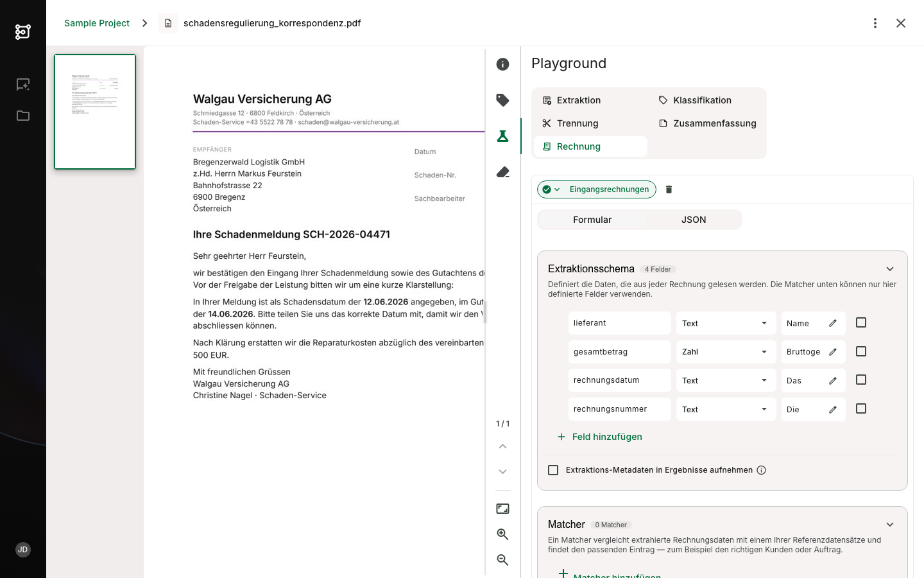Image resolution: width=924 pixels, height=578 pixels.
Task: Click heading Ihre Schadenmeldung SCH-2026-04471
Action: 291,234
